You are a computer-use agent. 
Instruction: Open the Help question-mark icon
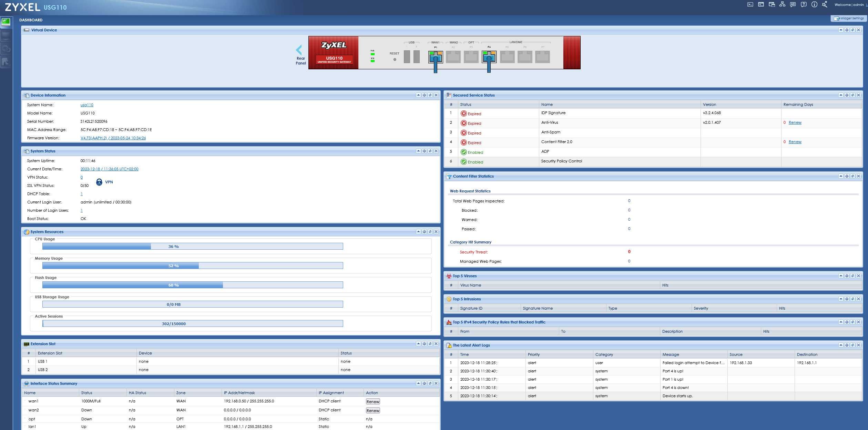coord(804,4)
